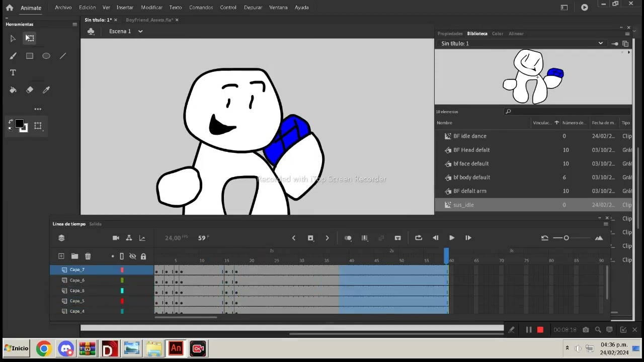This screenshot has height=362, width=644.
Task: Step forward one frame
Action: tap(468, 238)
